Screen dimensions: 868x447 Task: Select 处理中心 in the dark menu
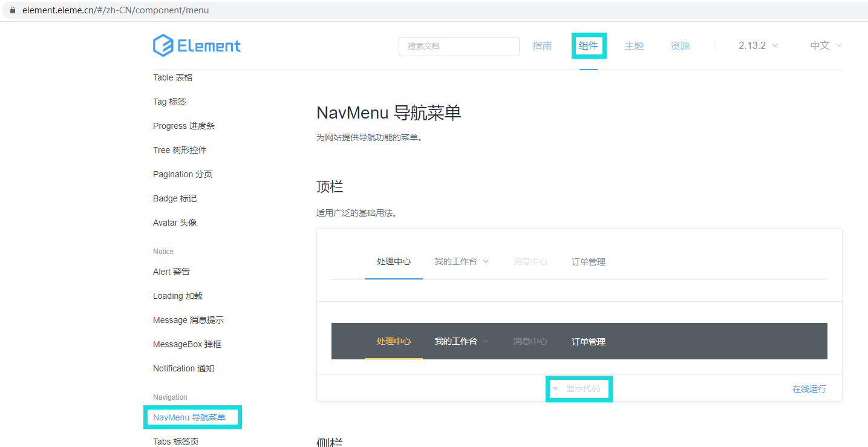(394, 341)
